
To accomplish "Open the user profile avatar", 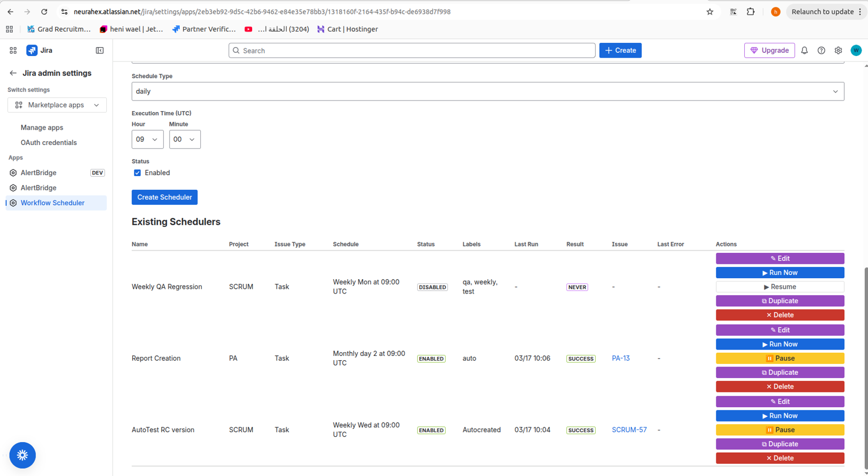I will pos(856,50).
